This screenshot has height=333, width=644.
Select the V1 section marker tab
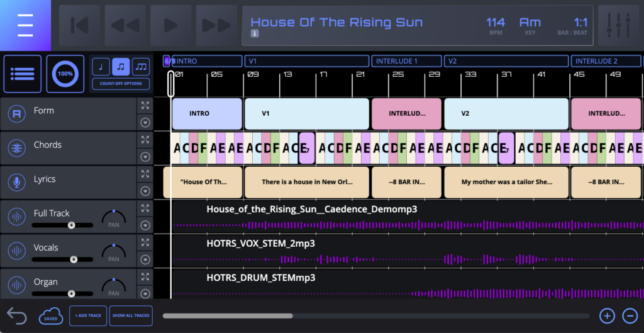coord(307,61)
